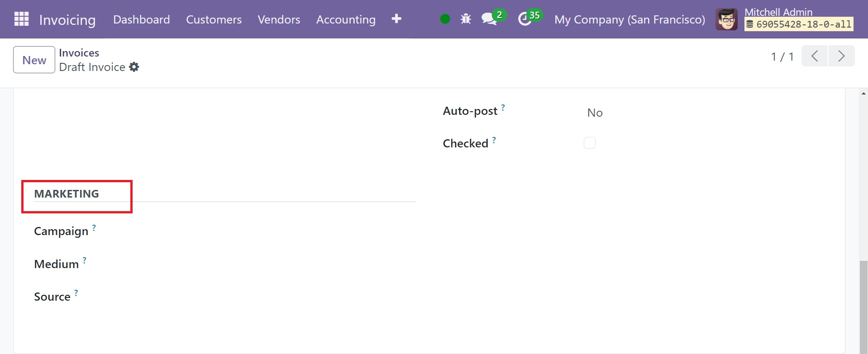Open the apps grid home menu

coord(21,19)
